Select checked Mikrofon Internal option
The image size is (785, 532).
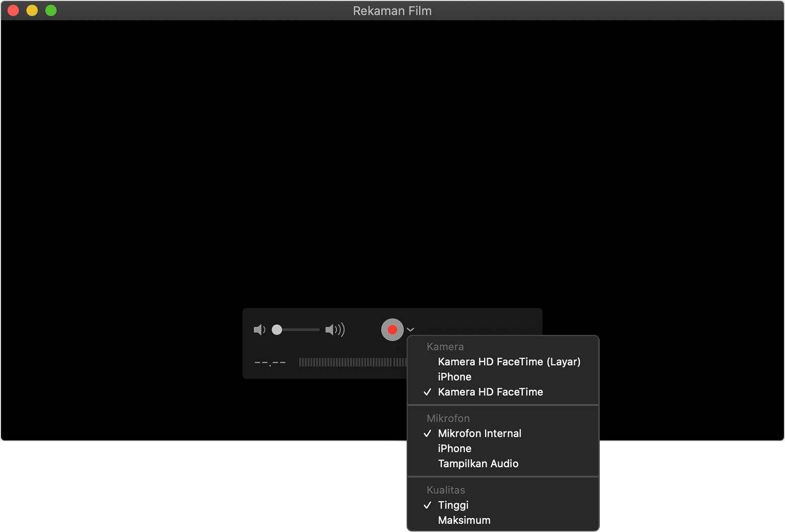479,433
